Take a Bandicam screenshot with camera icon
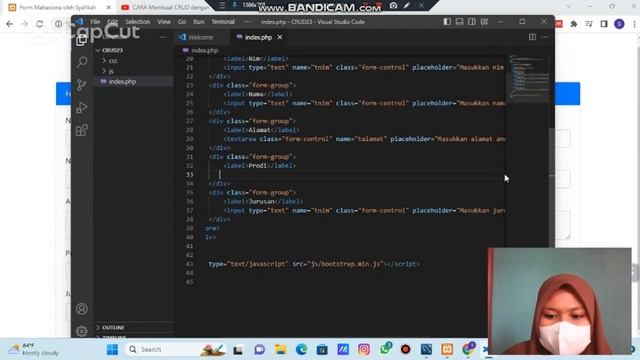The image size is (640, 360). click(393, 6)
